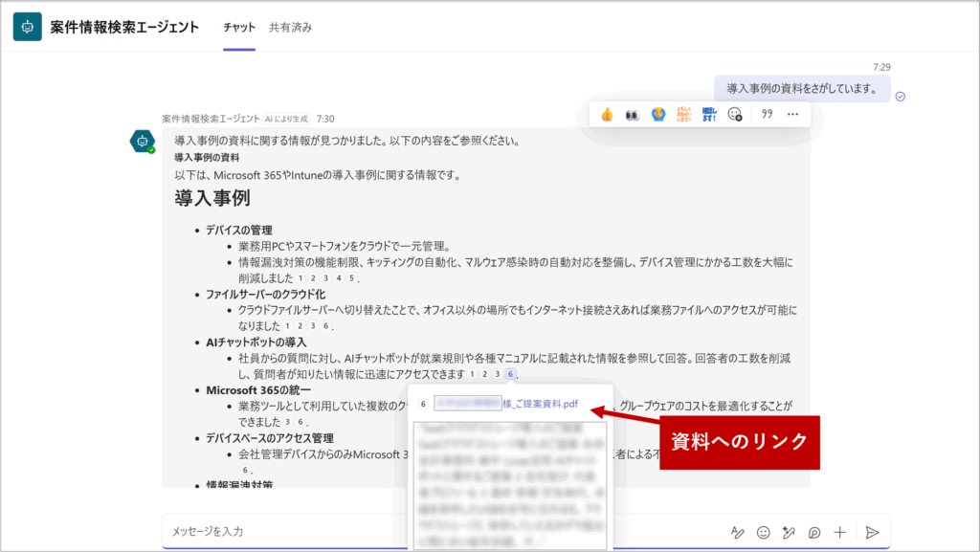
Task: Click the user message 導入事例の資料をさがしています。
Action: (802, 89)
